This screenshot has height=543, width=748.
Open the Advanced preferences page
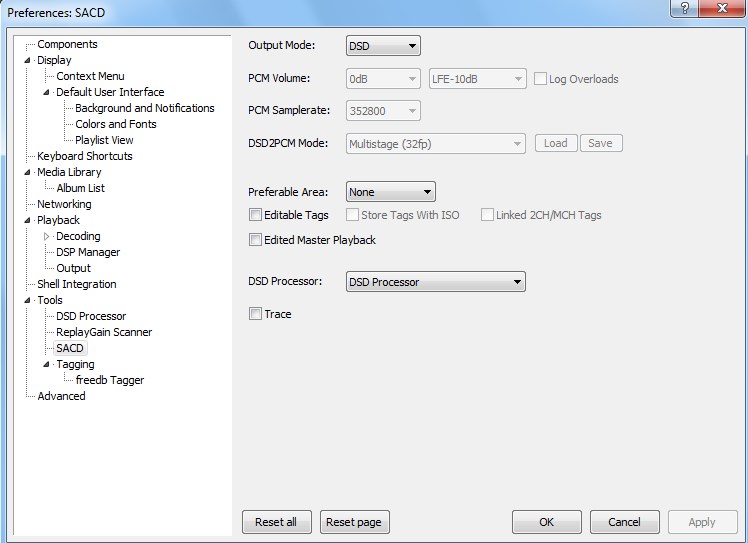tap(62, 396)
